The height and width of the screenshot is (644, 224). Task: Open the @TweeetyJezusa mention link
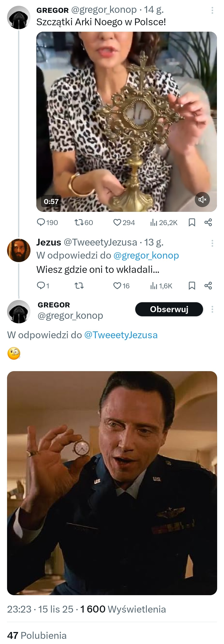pos(121,335)
